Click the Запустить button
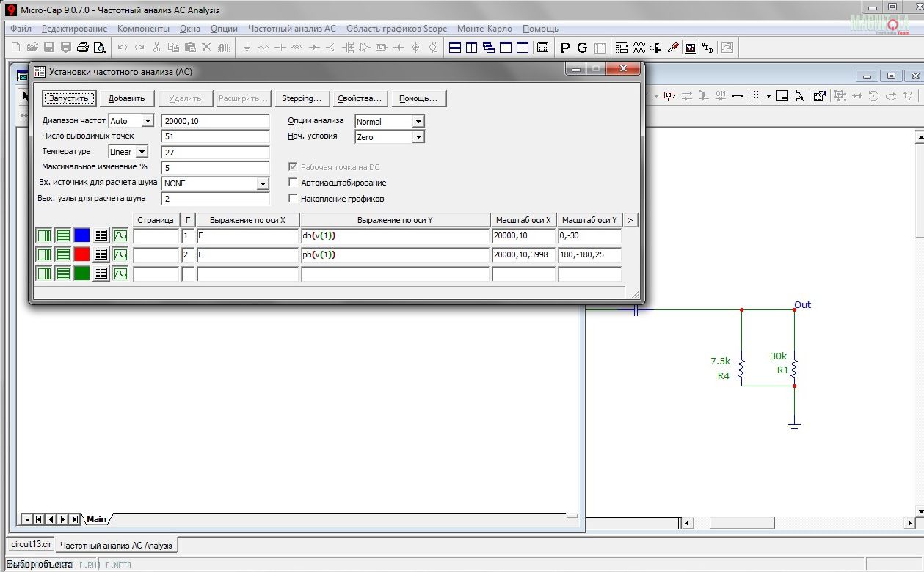Screen dimensions: 924x572 pos(69,98)
